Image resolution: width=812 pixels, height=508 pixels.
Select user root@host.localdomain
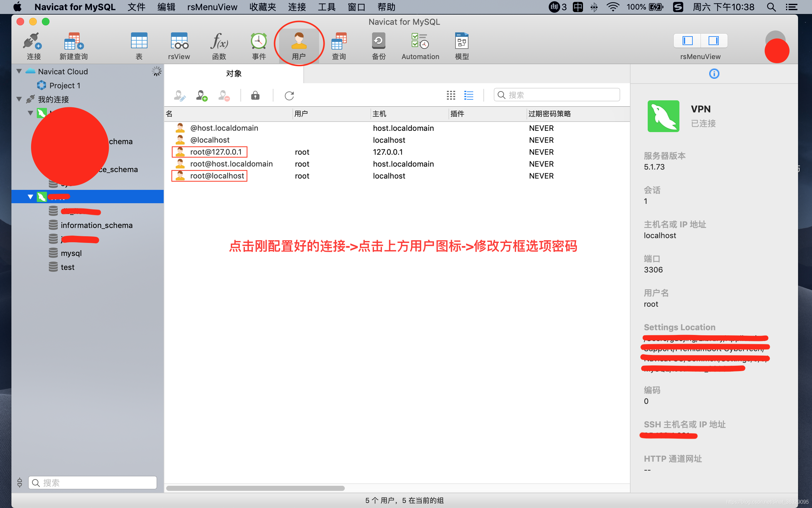(x=231, y=164)
